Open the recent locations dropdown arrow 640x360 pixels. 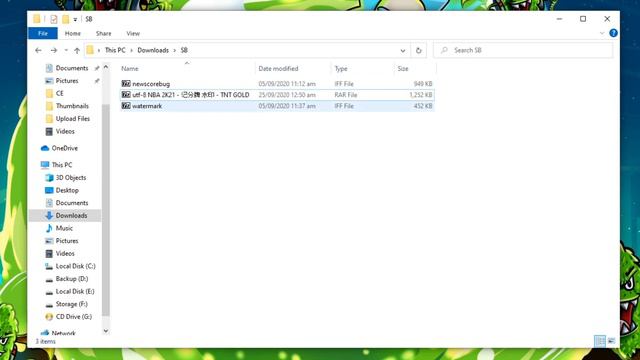coord(66,50)
